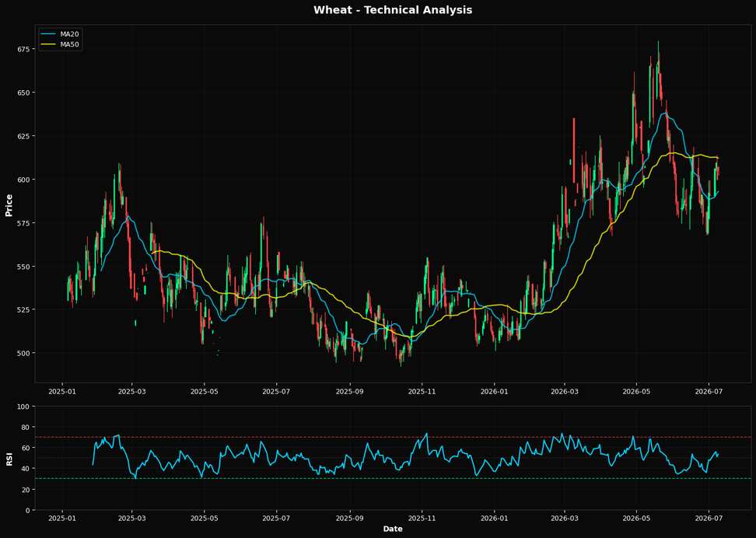The height and width of the screenshot is (538, 756).
Task: Click the 500 price axis tick
Action: click(x=23, y=353)
